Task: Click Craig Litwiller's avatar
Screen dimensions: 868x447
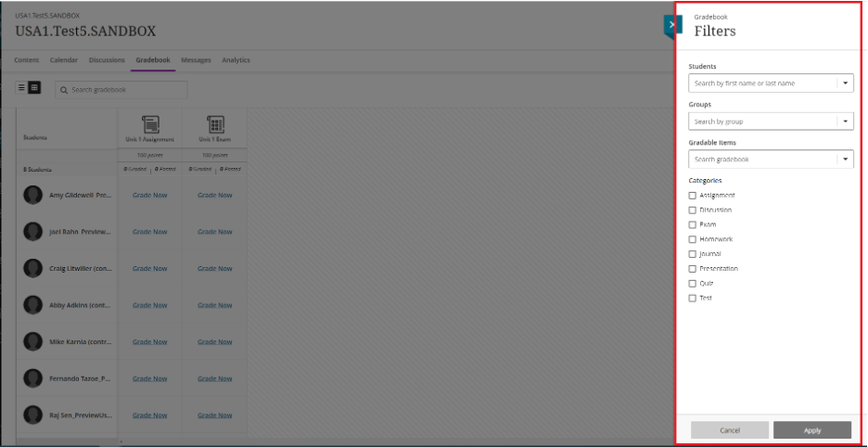Action: click(x=32, y=268)
